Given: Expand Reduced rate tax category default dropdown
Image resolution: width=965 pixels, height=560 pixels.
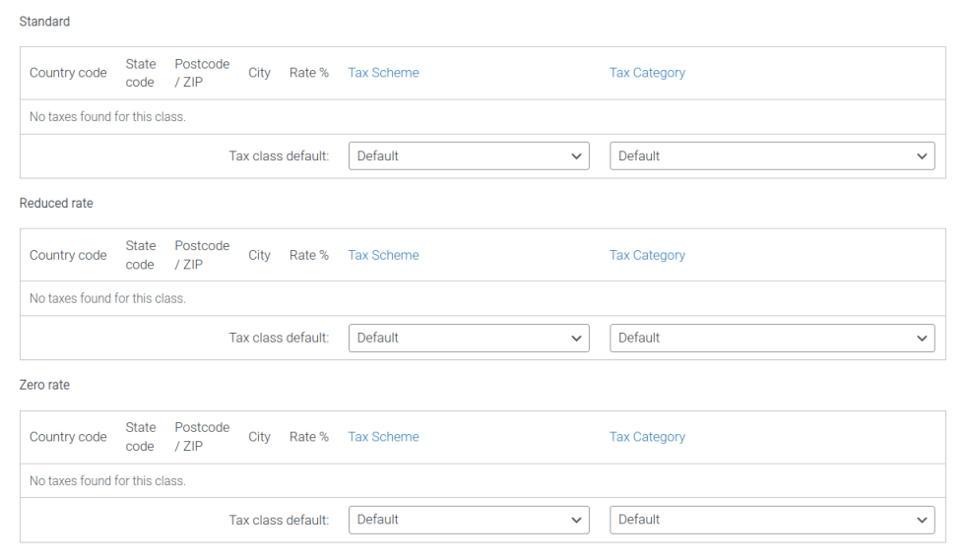Looking at the screenshot, I should 772,338.
